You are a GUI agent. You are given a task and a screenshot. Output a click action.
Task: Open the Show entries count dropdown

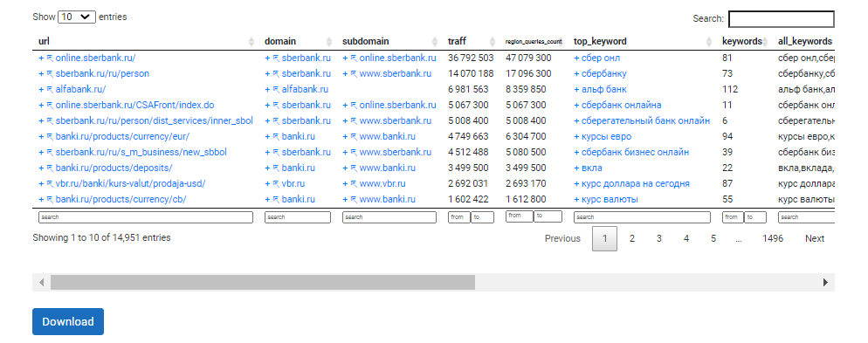(x=77, y=17)
